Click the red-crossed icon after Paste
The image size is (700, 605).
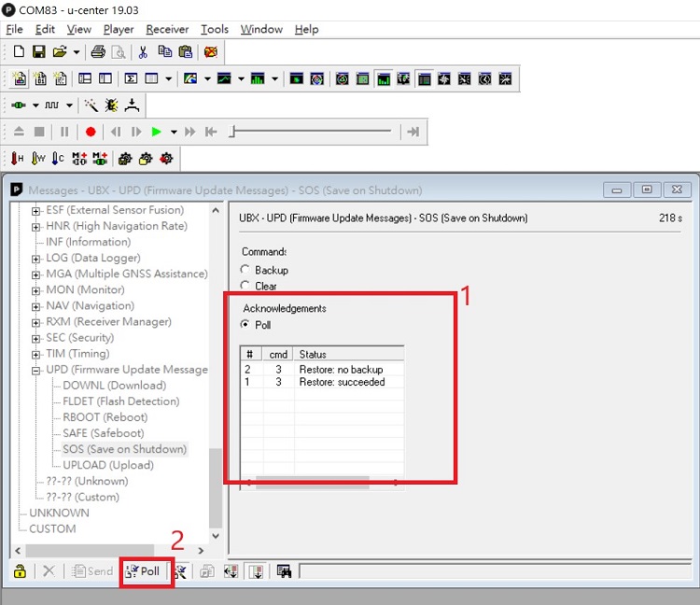click(x=211, y=51)
